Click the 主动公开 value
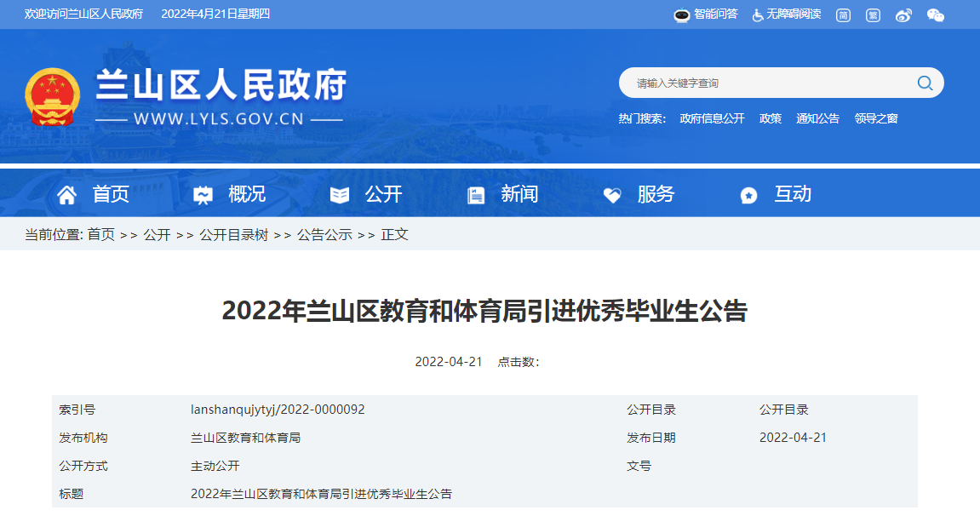 215,466
